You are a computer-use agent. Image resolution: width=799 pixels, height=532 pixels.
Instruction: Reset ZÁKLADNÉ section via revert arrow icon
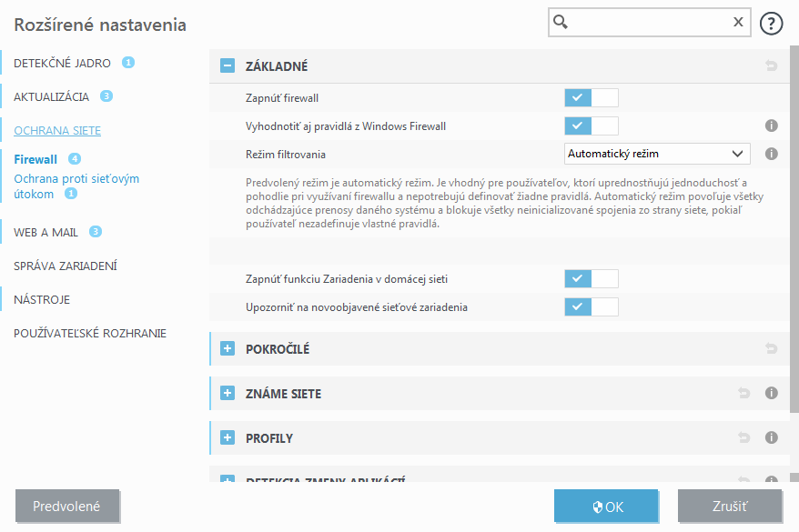point(771,65)
